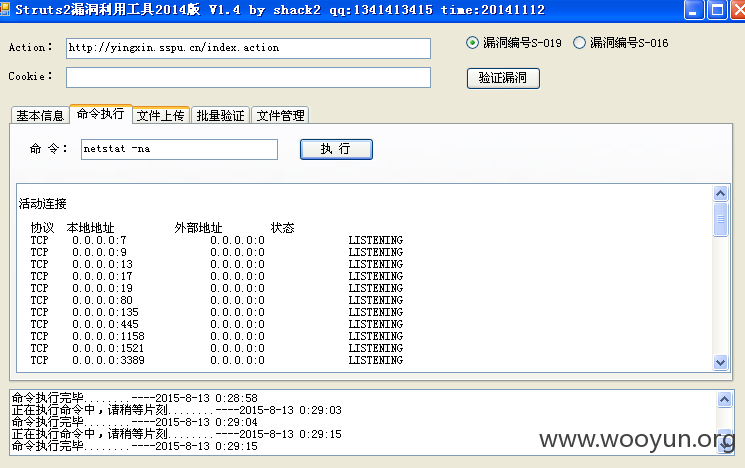Focus the 命令 input with netstat -na
The width and height of the screenshot is (745, 468).
coord(179,149)
